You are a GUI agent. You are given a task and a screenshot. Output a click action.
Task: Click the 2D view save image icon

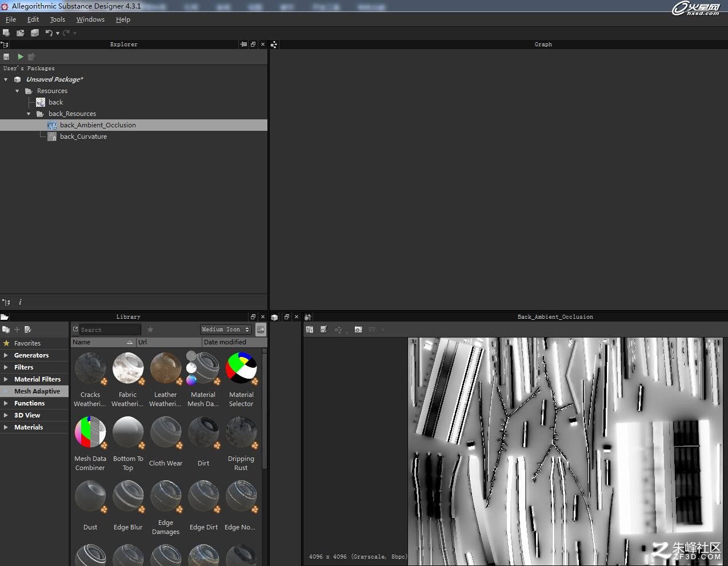coord(323,330)
